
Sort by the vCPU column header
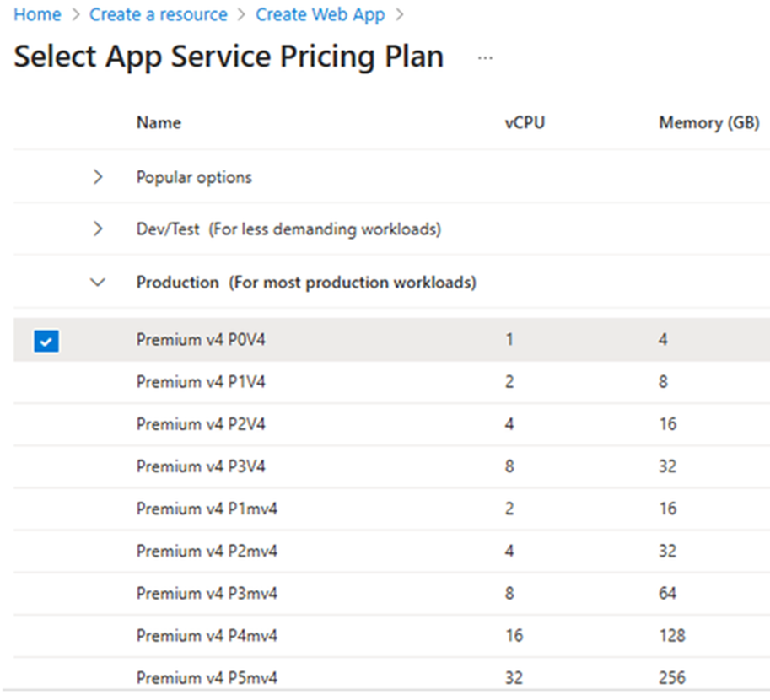pos(525,123)
